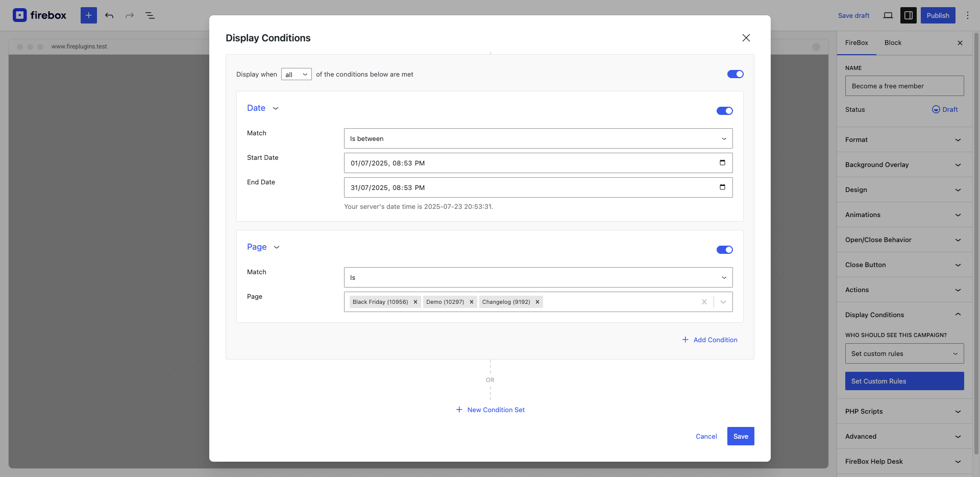Switch the device preview icon
The image size is (980, 477).
tap(888, 15)
